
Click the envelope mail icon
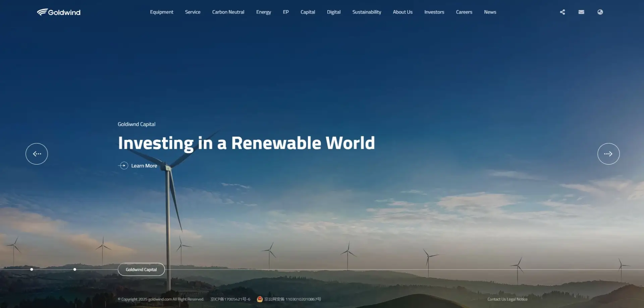click(x=581, y=12)
